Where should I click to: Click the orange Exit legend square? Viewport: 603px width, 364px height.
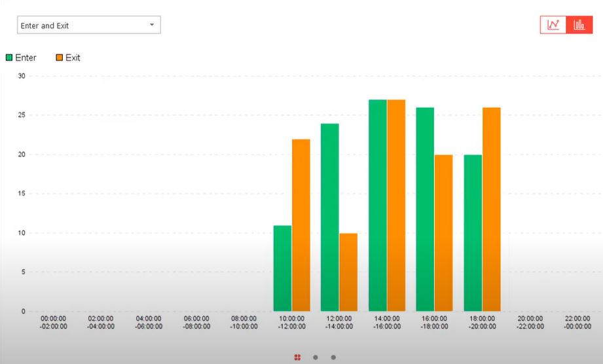pos(59,58)
